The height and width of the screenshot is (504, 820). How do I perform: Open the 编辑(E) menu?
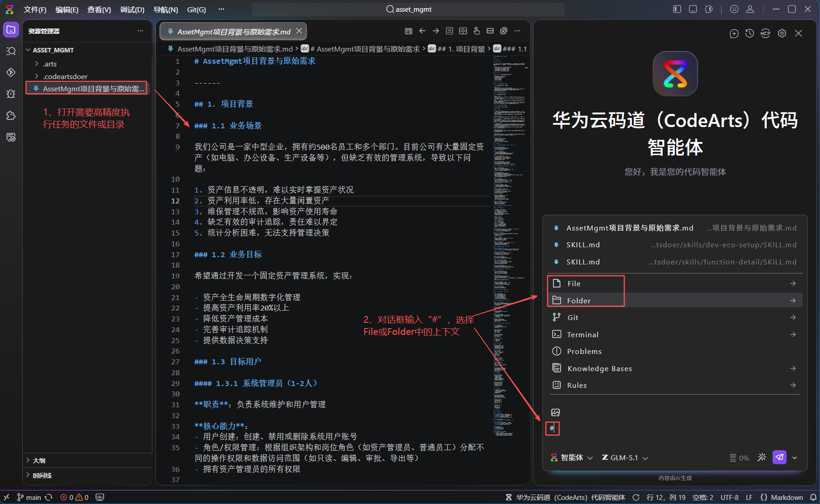pyautogui.click(x=66, y=9)
